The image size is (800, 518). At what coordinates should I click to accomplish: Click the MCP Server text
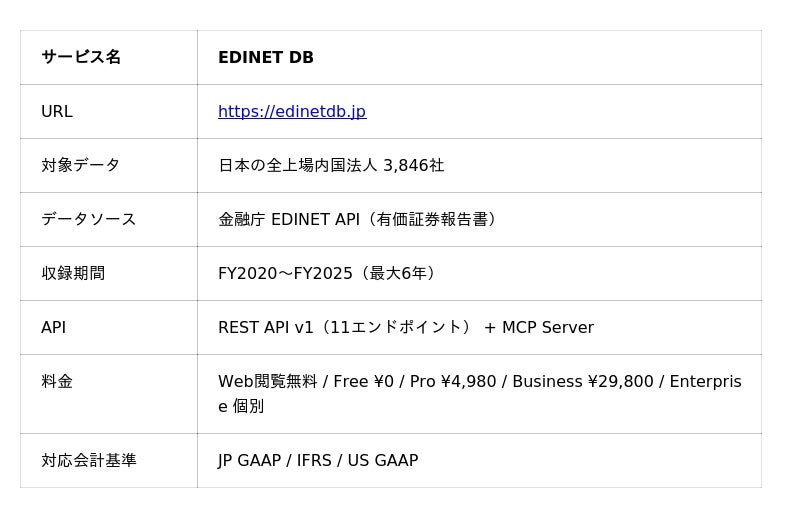[x=547, y=328]
